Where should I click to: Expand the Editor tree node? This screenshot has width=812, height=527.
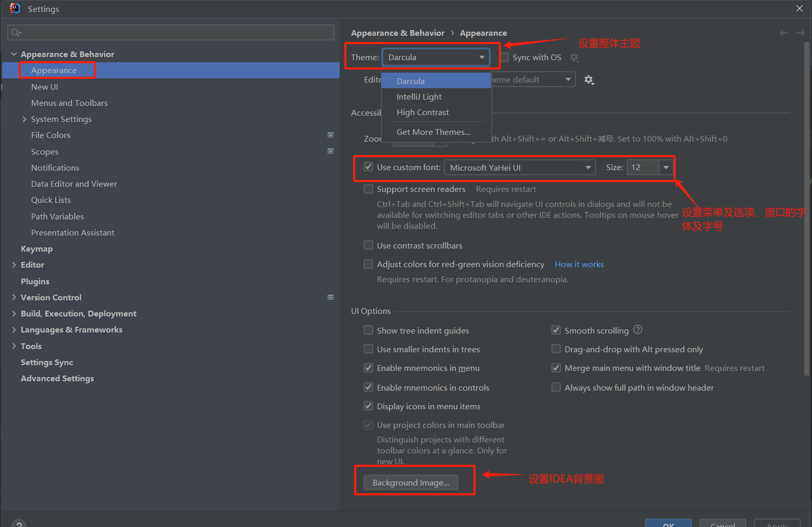click(x=14, y=265)
